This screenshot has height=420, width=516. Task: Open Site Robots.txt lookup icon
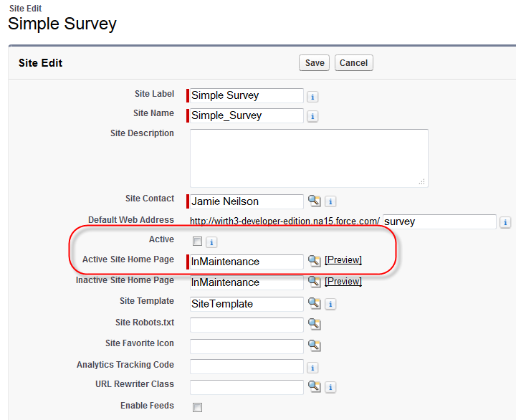pyautogui.click(x=315, y=324)
